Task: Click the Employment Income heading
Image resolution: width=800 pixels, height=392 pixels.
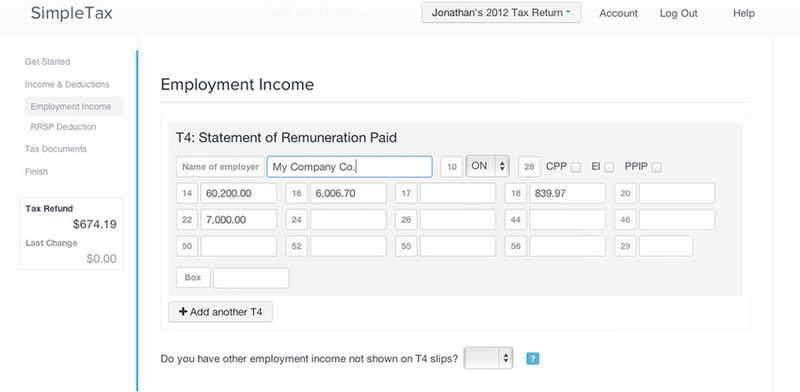Action: point(237,85)
